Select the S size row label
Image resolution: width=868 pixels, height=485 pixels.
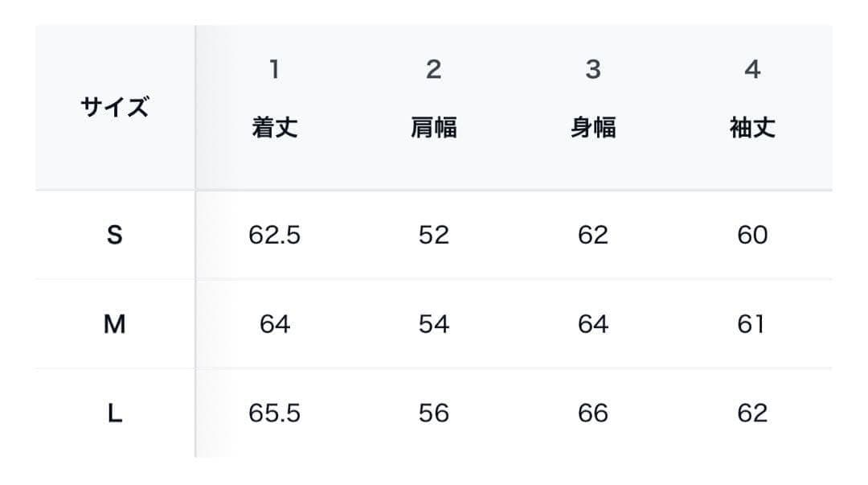tap(115, 235)
